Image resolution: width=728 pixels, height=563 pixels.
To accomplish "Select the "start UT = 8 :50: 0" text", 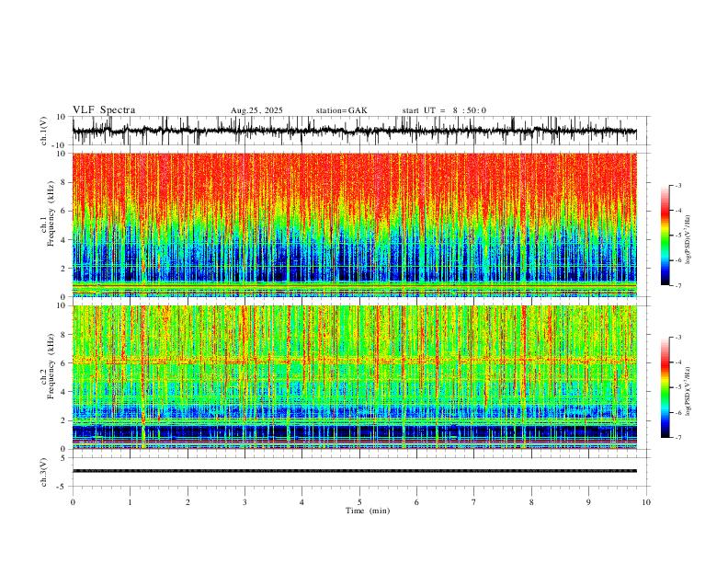I will click(x=444, y=110).
